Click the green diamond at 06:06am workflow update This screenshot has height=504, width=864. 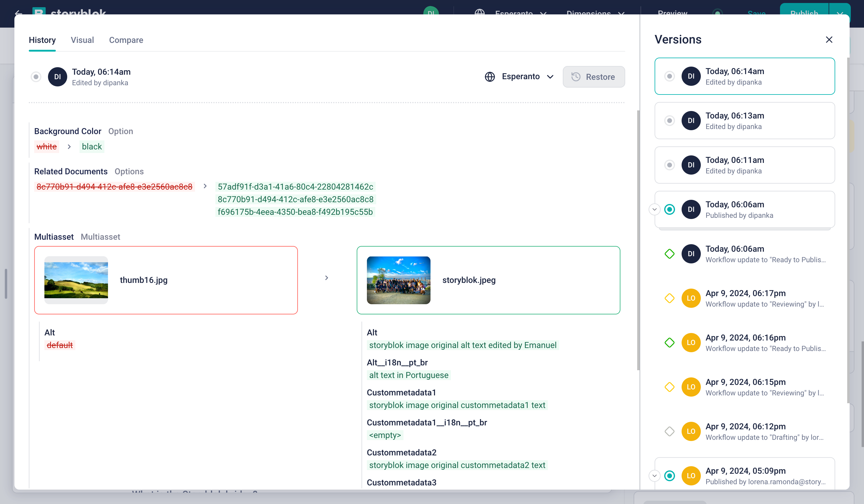669,254
